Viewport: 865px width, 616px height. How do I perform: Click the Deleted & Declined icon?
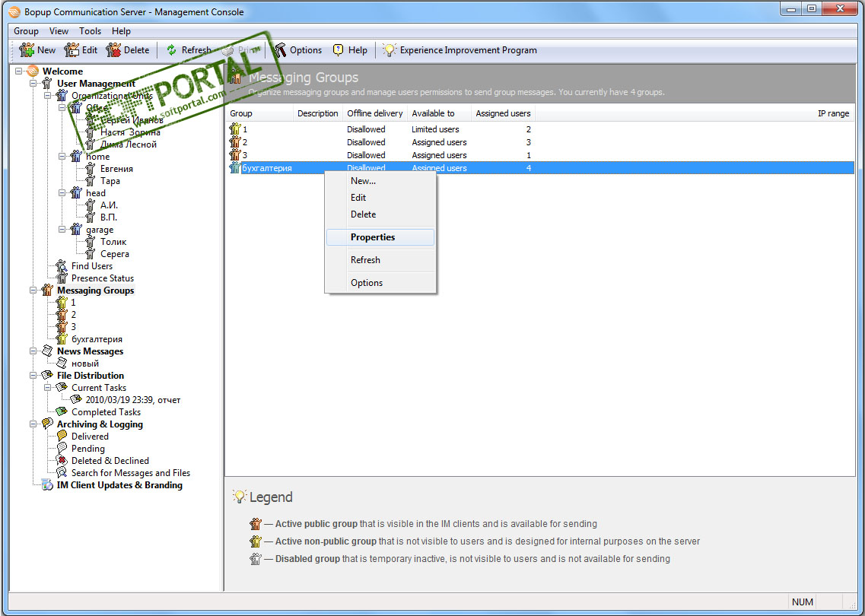(62, 460)
